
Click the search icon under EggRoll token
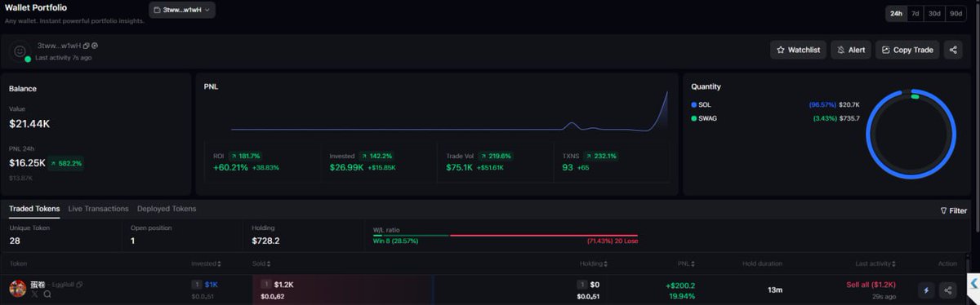47,294
